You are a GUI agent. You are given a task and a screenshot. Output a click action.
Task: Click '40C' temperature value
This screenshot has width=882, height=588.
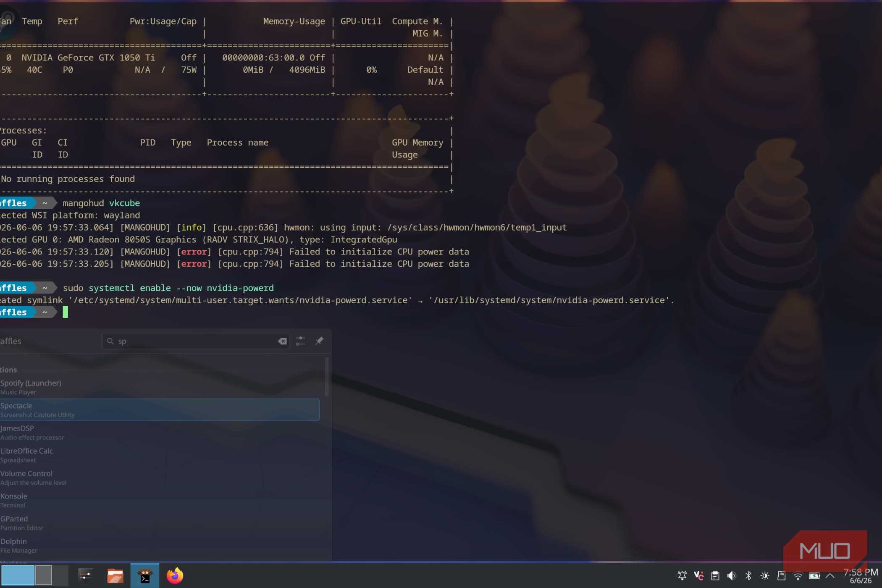click(x=34, y=70)
